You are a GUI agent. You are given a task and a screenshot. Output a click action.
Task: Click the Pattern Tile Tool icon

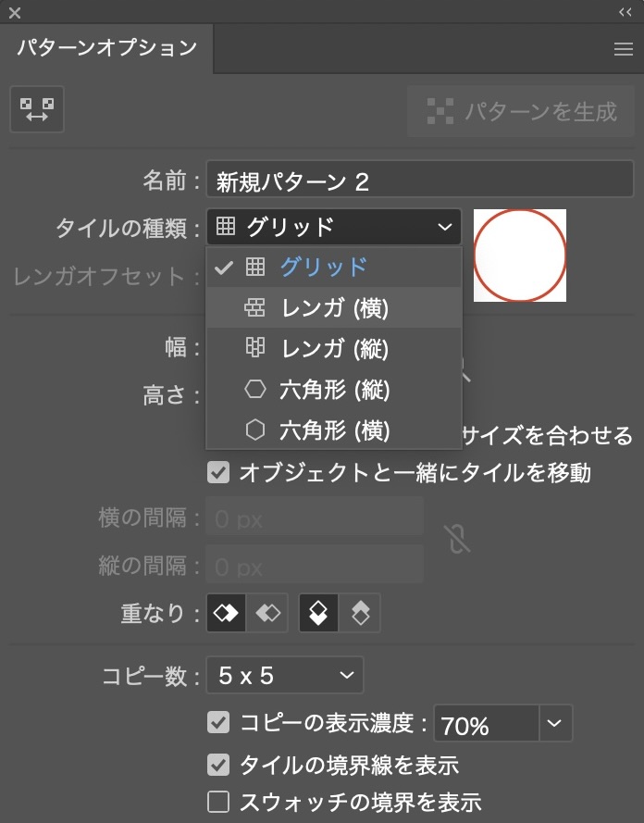pyautogui.click(x=37, y=109)
